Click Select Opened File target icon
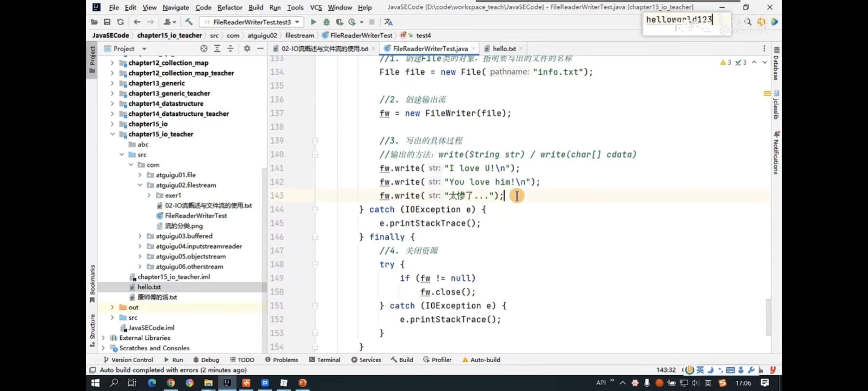868x391 pixels. (x=204, y=49)
